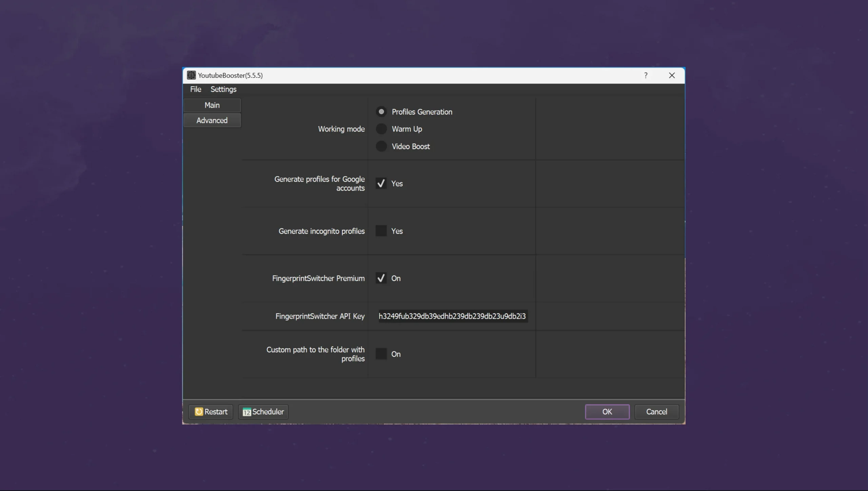Click the YoutubeBooster app icon in title bar

click(x=191, y=75)
